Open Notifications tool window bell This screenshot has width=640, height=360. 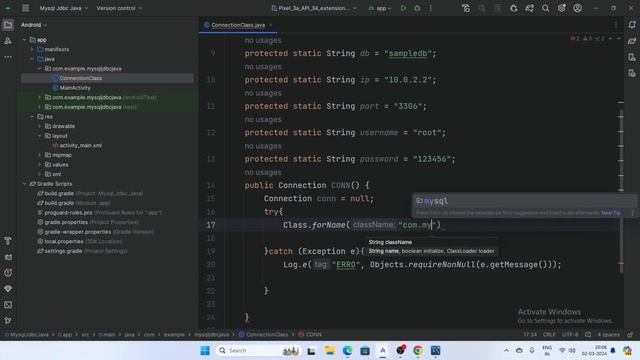(x=632, y=25)
